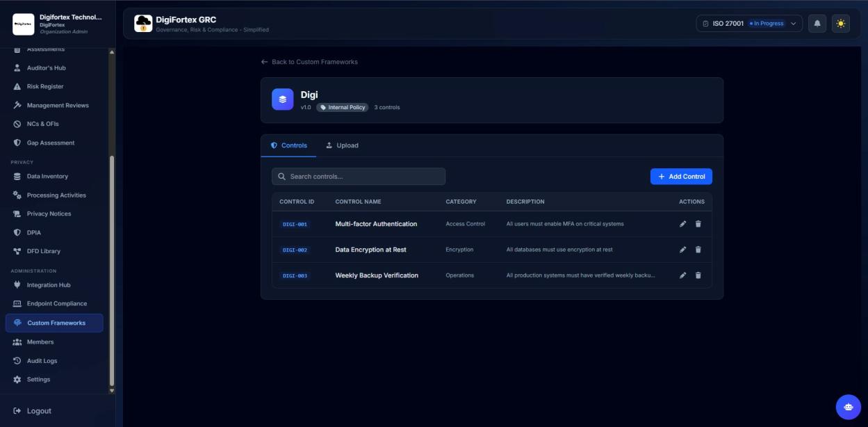Click Weekly Backup Verification name
868x427 pixels.
pyautogui.click(x=377, y=275)
